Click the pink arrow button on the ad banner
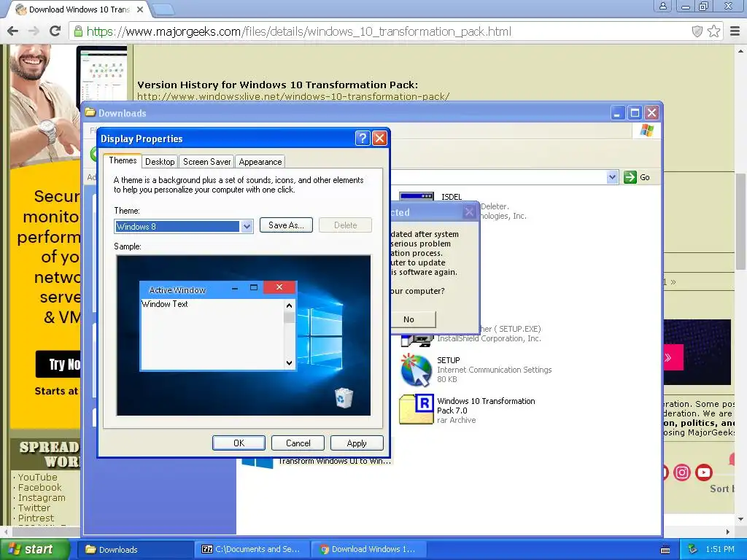The height and width of the screenshot is (560, 747). pyautogui.click(x=673, y=357)
